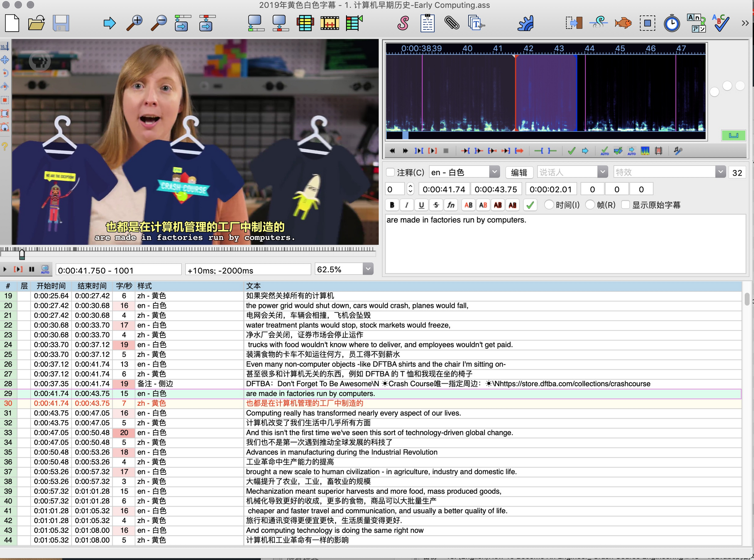The height and width of the screenshot is (560, 754).
Task: Toggle spectrum analyzer mode in audio toolbar
Action: [645, 151]
